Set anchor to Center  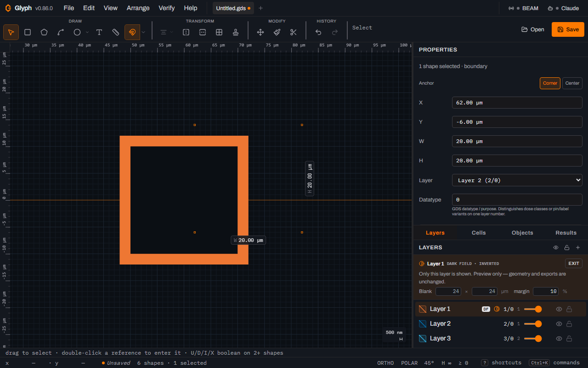coord(572,83)
